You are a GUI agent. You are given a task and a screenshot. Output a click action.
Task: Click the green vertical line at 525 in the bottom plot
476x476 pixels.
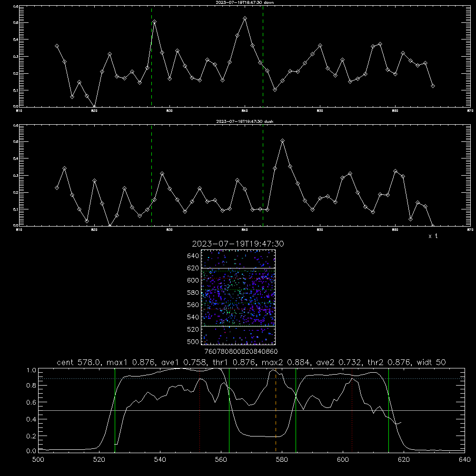(115, 410)
